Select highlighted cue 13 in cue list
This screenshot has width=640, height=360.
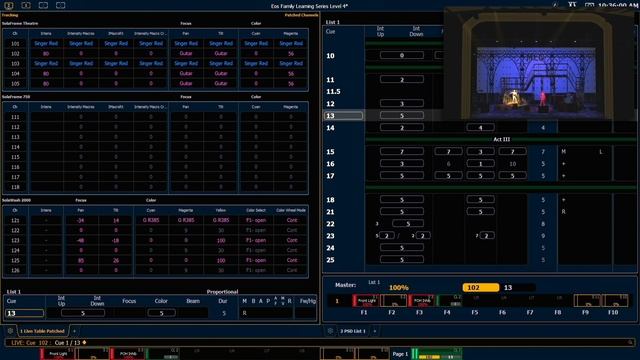point(343,116)
